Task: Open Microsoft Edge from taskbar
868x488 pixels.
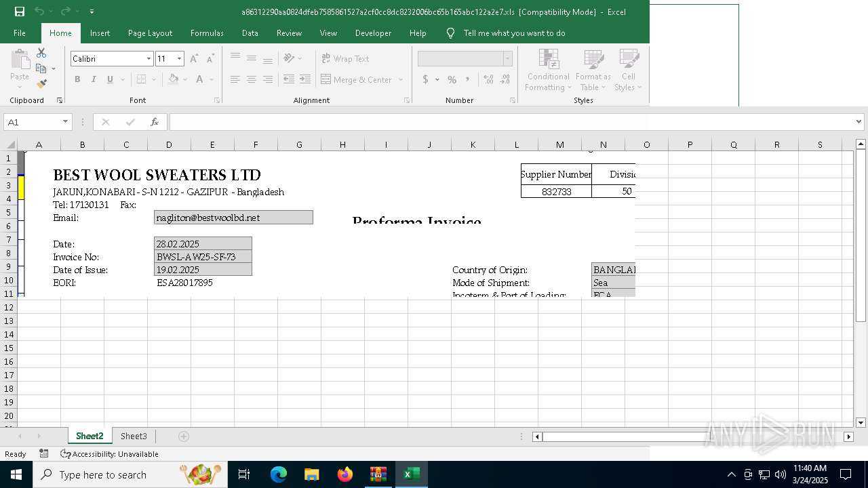Action: pyautogui.click(x=279, y=474)
